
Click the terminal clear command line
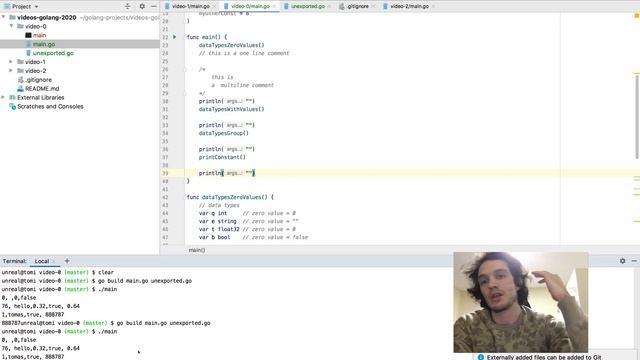pos(106,272)
